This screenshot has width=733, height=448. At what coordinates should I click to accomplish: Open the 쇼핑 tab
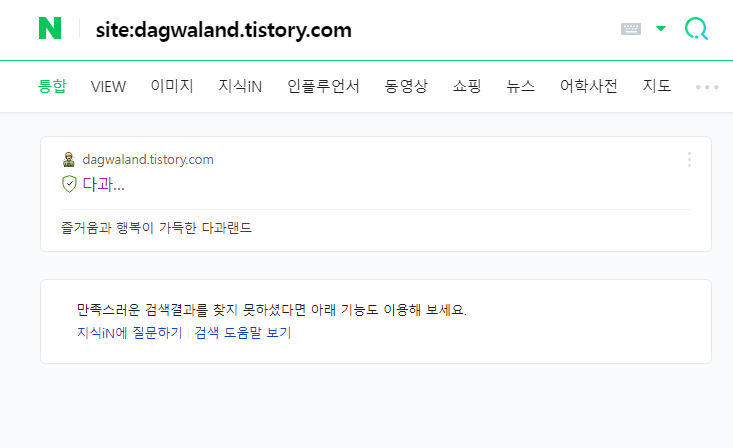pyautogui.click(x=467, y=86)
